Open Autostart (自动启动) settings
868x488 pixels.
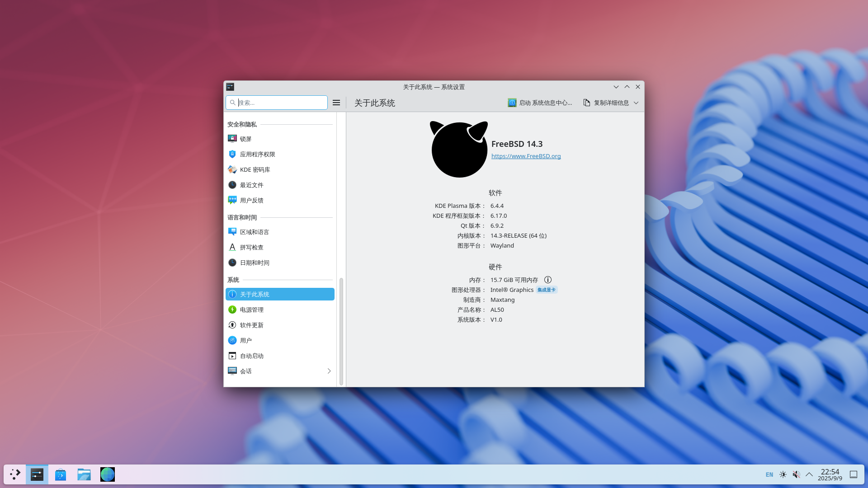[280, 356]
